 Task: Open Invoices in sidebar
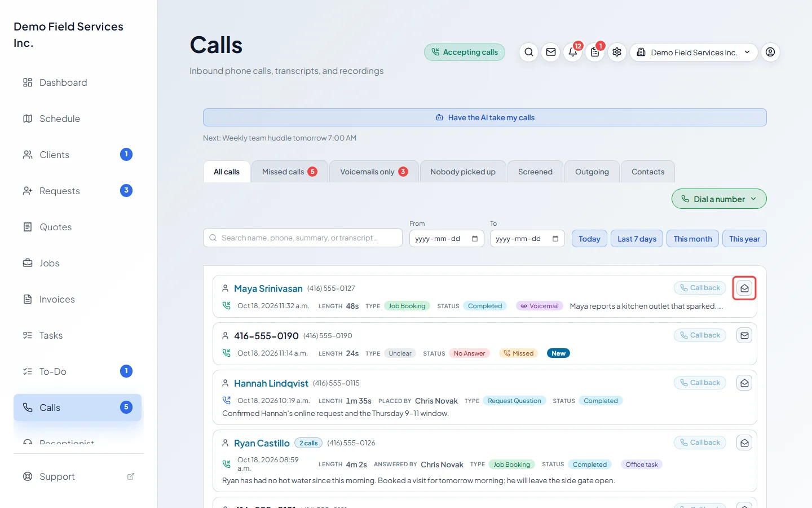[x=78, y=299]
